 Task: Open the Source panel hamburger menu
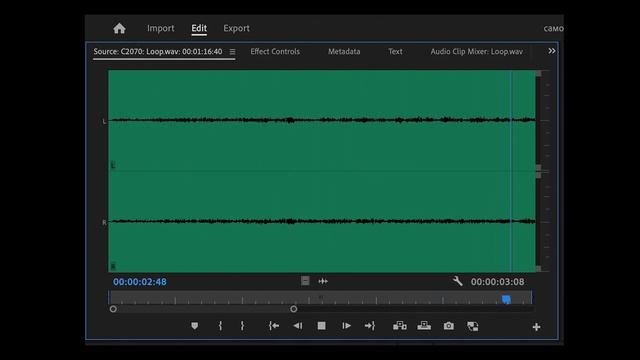coord(232,52)
